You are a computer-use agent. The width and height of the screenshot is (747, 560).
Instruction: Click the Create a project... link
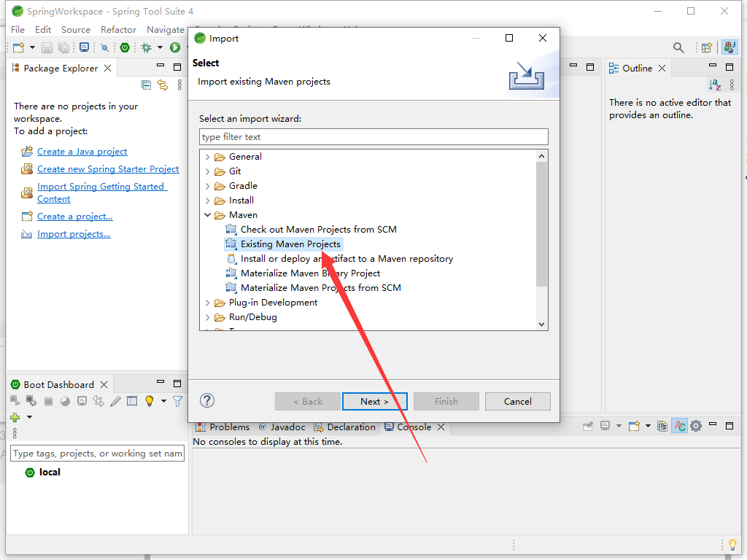pyautogui.click(x=75, y=216)
